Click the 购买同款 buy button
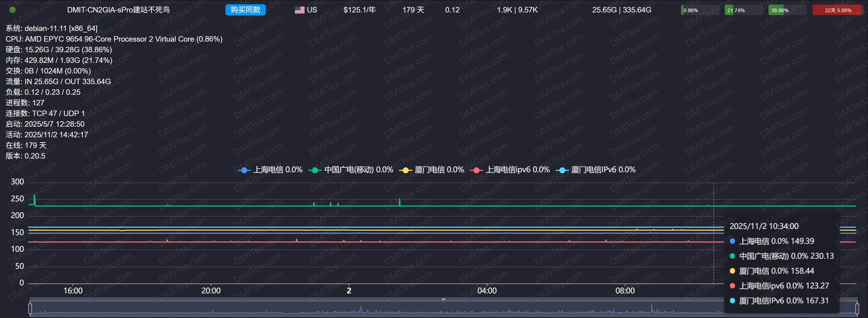This screenshot has width=868, height=318. (x=245, y=10)
